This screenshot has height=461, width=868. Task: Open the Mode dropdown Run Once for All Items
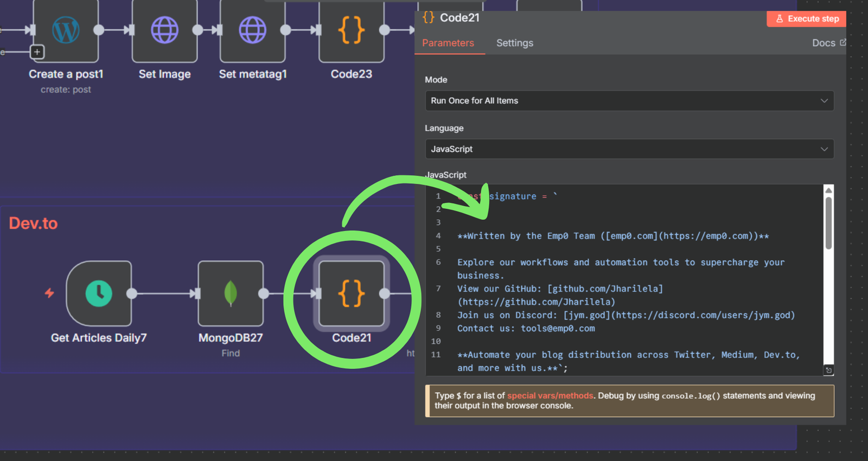click(629, 101)
